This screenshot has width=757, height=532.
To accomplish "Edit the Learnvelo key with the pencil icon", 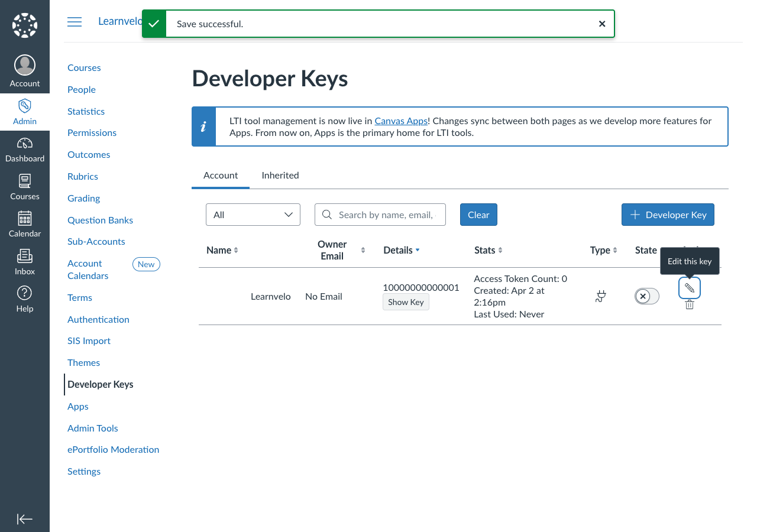I will pos(689,288).
